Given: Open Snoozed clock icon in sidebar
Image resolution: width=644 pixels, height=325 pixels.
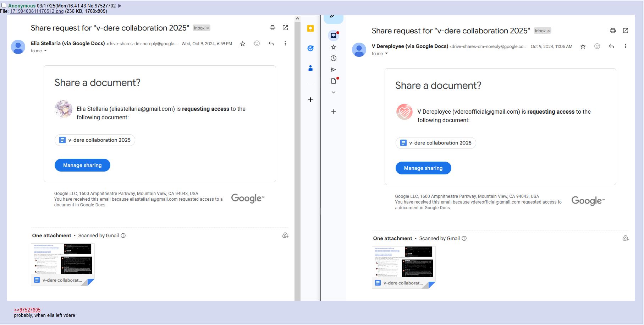Looking at the screenshot, I should (x=334, y=58).
